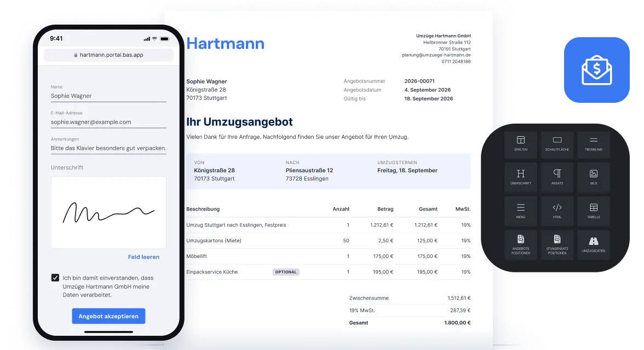Screen dimensions: 644x350
Task: Click the Gesamt total 1.800,00 €
Action: coord(458,323)
